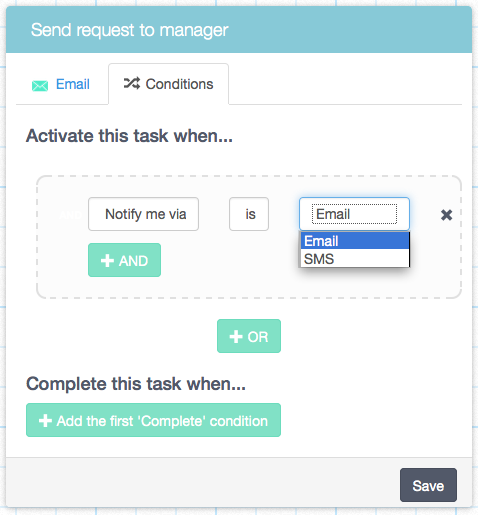The width and height of the screenshot is (478, 515).
Task: Click the plus icon inside the AND button
Action: [107, 261]
